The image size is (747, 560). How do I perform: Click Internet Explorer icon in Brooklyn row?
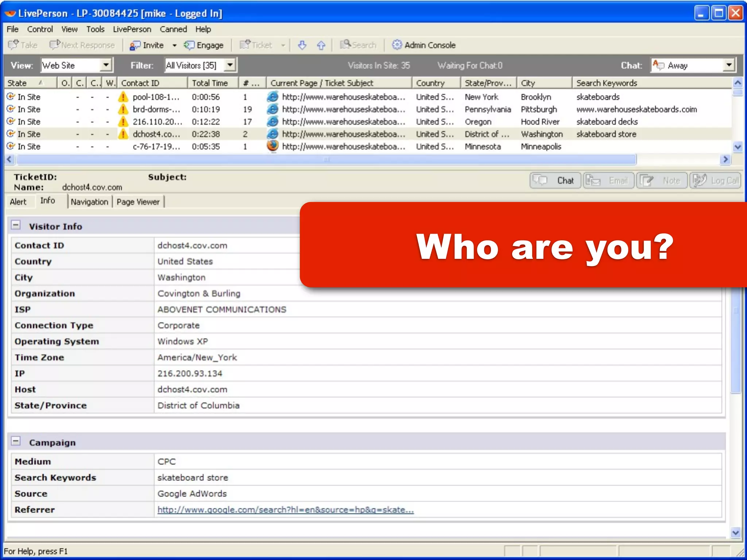pos(272,97)
